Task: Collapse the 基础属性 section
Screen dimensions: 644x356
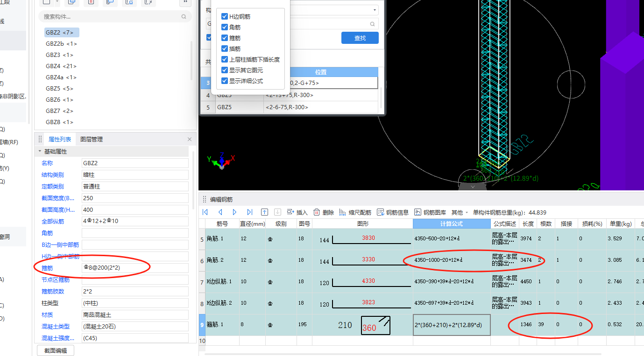Action: [40, 151]
